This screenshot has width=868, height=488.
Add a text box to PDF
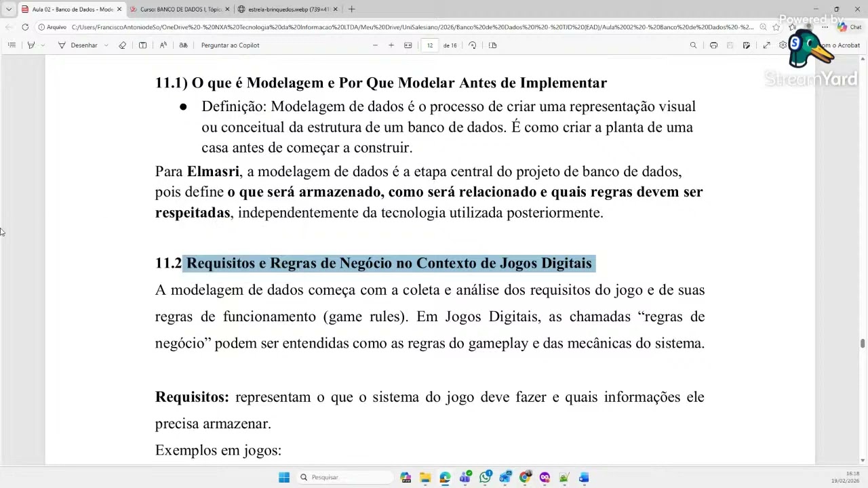pyautogui.click(x=142, y=45)
